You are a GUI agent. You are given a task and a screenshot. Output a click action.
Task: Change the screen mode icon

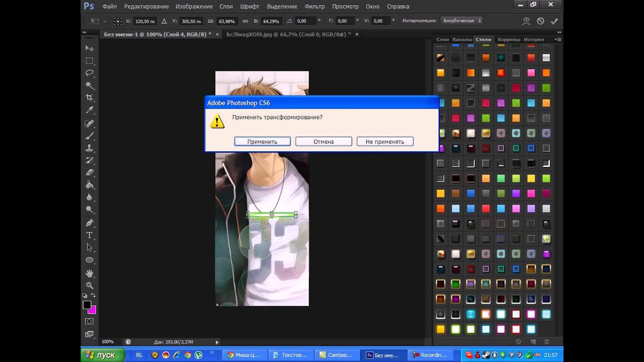pyautogui.click(x=90, y=334)
